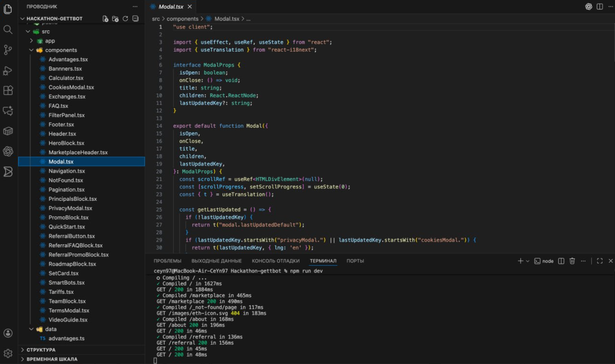Image resolution: width=615 pixels, height=364 pixels.
Task: Expand the СТРУКТУРА section
Action: tap(40, 350)
